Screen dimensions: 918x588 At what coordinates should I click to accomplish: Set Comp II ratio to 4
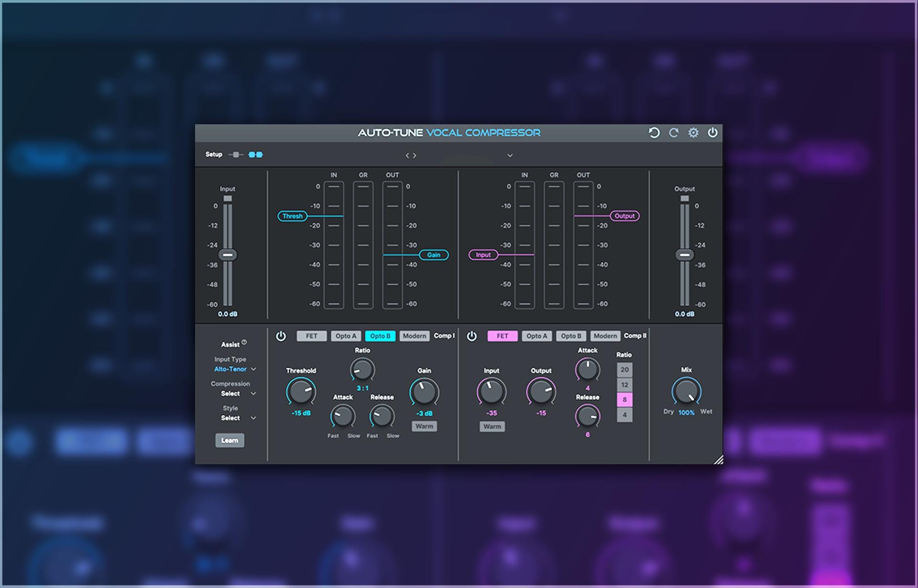pyautogui.click(x=624, y=415)
